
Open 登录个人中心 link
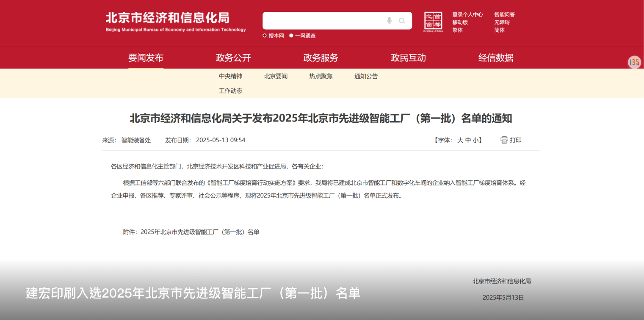(x=467, y=14)
